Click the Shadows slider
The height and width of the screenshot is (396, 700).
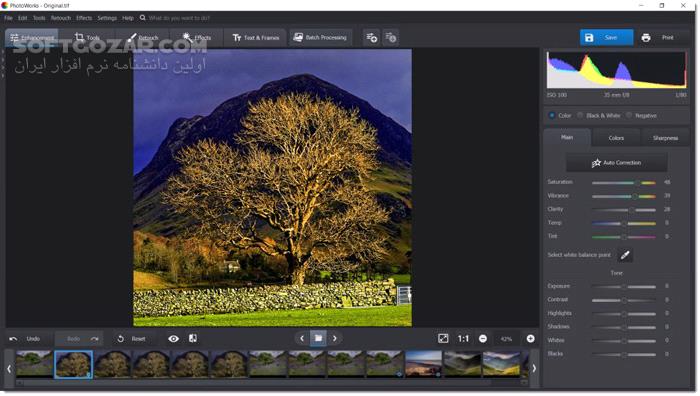click(624, 327)
